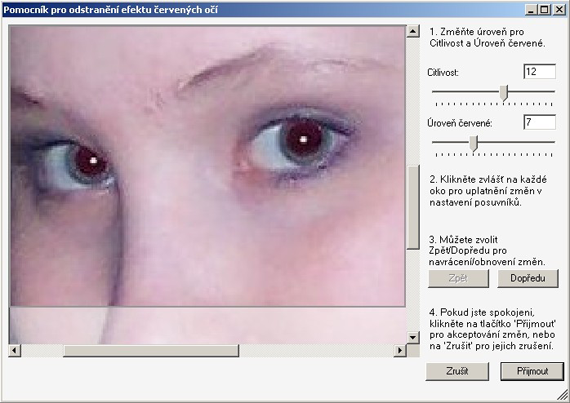The height and width of the screenshot is (403, 570).
Task: Click the vertical scrollbar thumb
Action: 413,207
